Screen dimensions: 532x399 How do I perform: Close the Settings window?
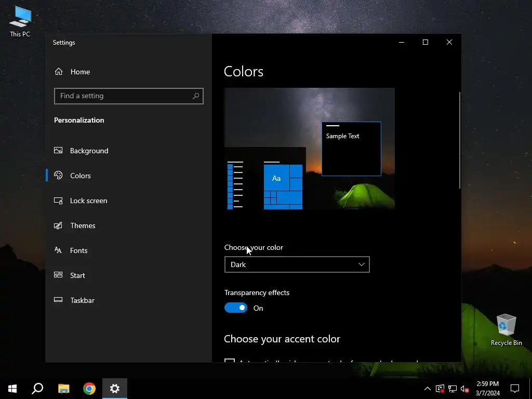(449, 42)
